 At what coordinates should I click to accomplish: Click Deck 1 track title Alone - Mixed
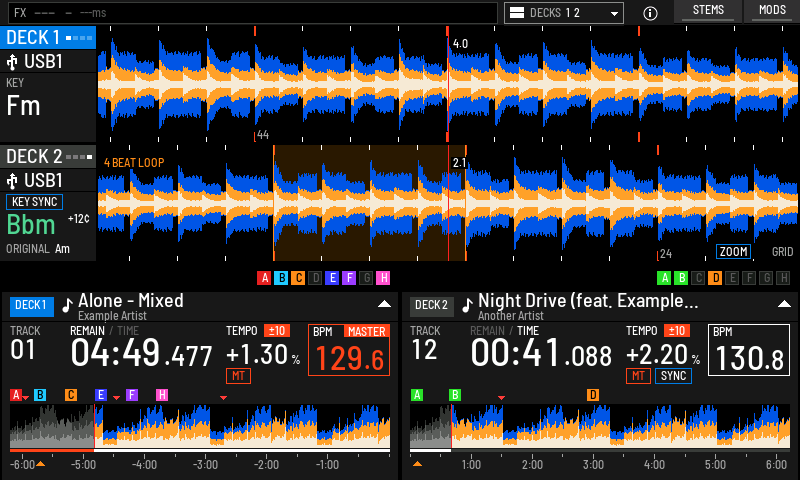131,300
